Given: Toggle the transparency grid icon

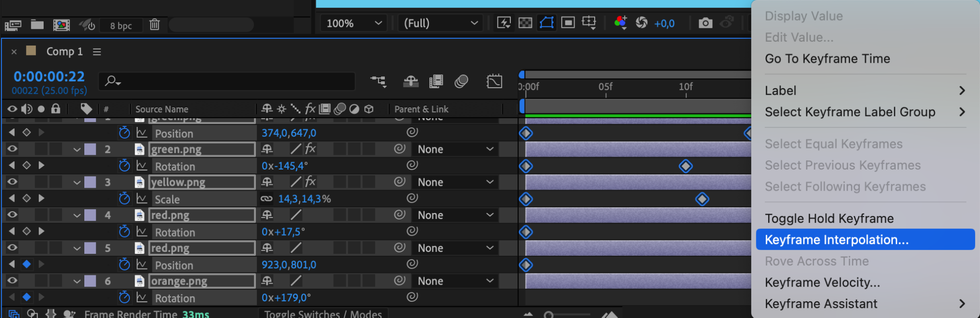Looking at the screenshot, I should click(x=525, y=23).
